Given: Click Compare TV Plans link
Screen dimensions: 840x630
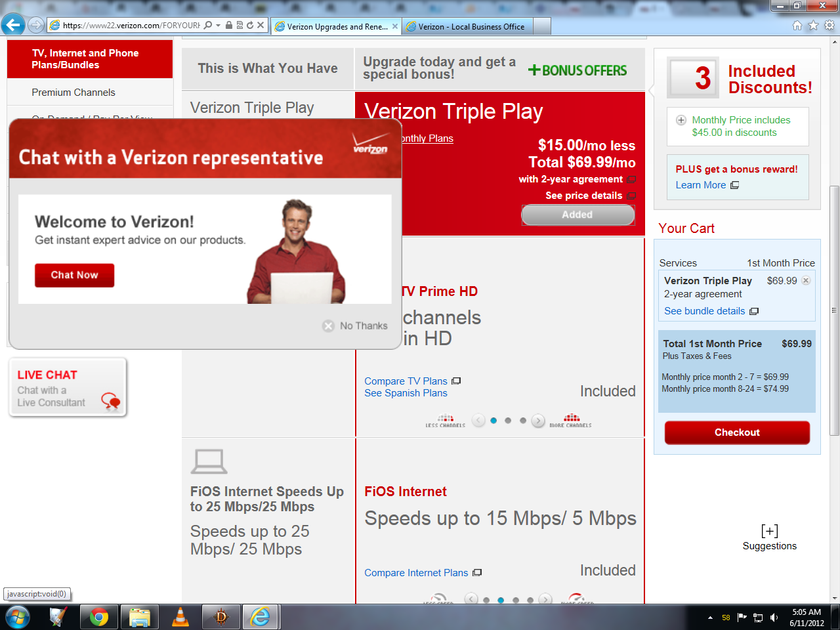Looking at the screenshot, I should (406, 381).
